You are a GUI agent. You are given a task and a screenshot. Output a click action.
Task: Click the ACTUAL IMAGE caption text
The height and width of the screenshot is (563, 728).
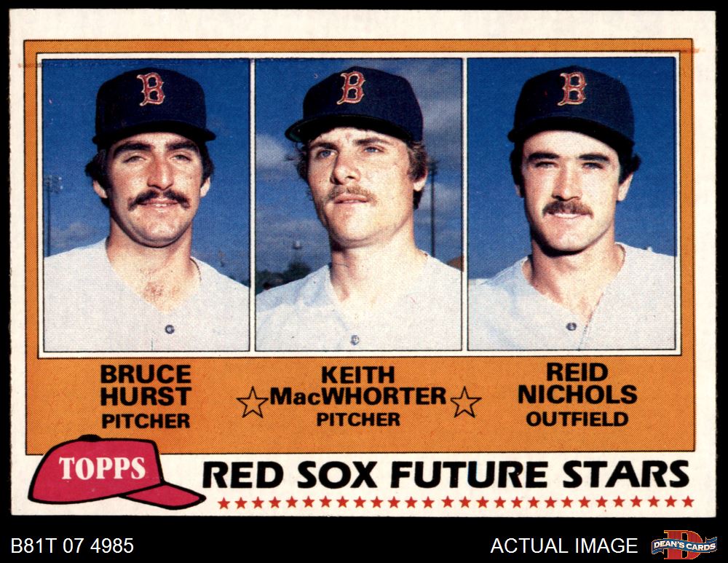click(x=563, y=546)
